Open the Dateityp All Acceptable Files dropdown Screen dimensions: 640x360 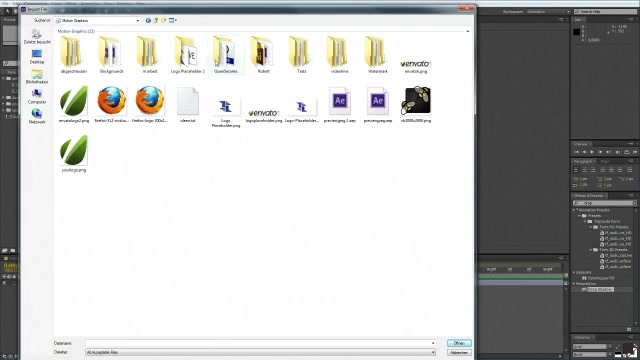[260, 352]
